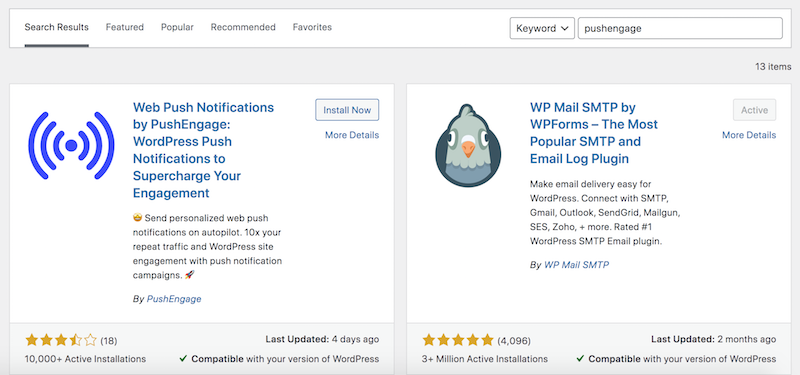Screen dimensions: 800x375
Task: Click the PushEngage plugin description text
Action: click(x=207, y=246)
